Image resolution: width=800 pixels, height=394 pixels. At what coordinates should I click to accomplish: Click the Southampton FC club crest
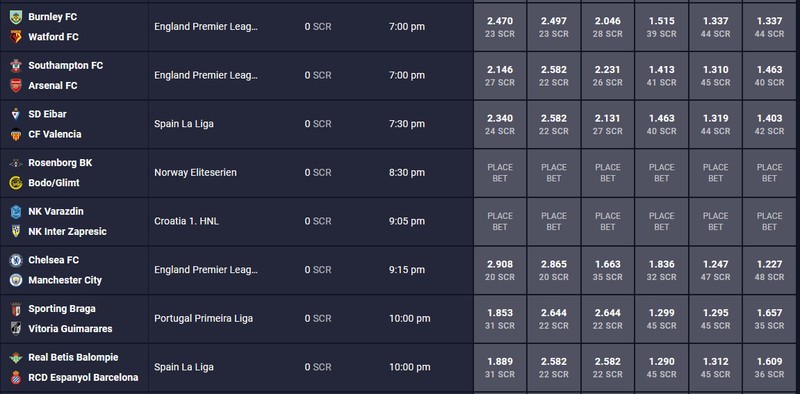click(x=16, y=65)
